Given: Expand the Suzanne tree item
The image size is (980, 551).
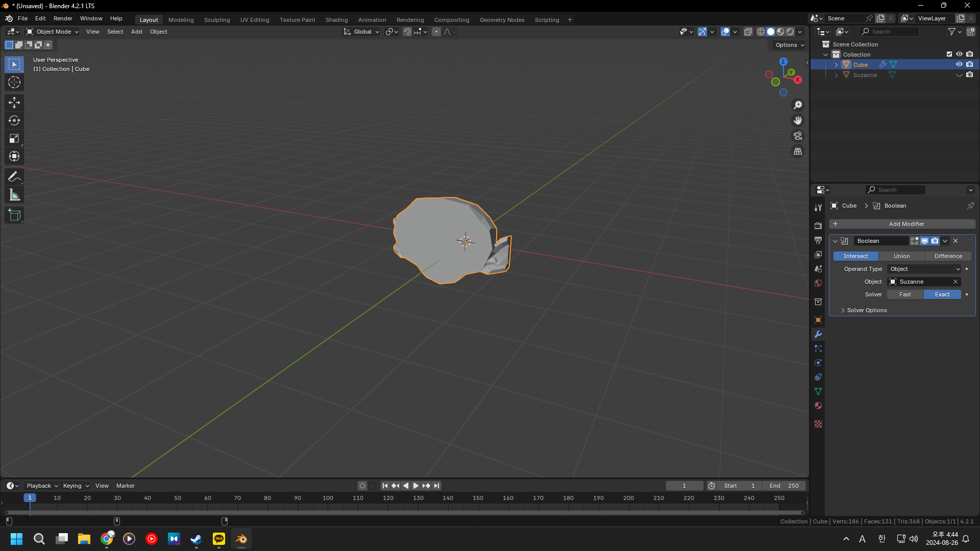Looking at the screenshot, I should coord(836,75).
